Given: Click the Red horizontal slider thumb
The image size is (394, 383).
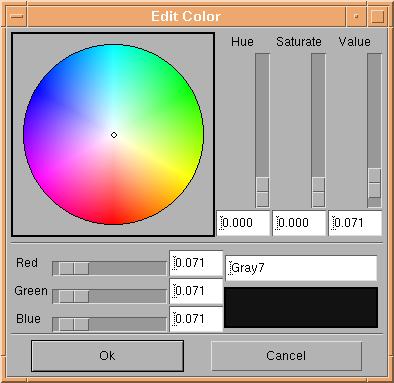Looking at the screenshot, I should tap(74, 268).
